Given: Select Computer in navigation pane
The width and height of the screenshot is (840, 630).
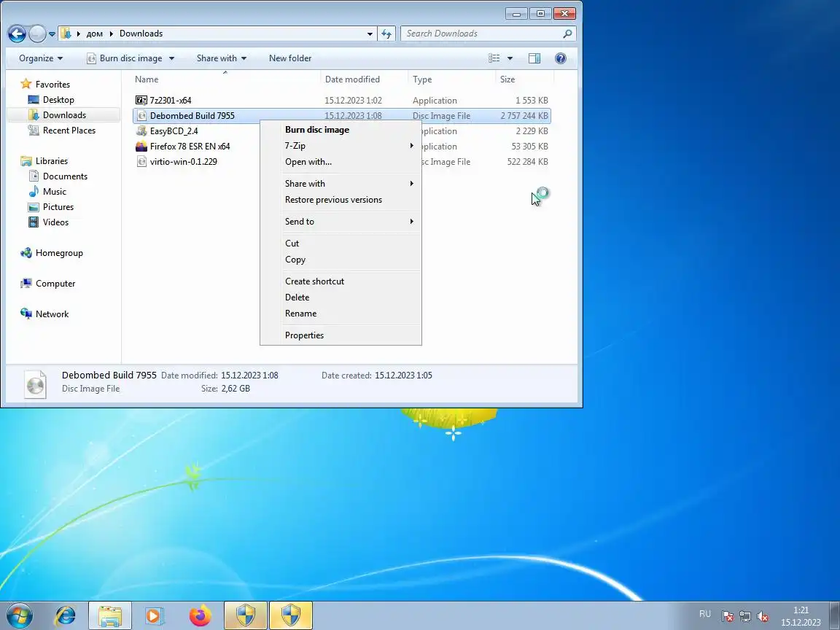Looking at the screenshot, I should [47, 284].
